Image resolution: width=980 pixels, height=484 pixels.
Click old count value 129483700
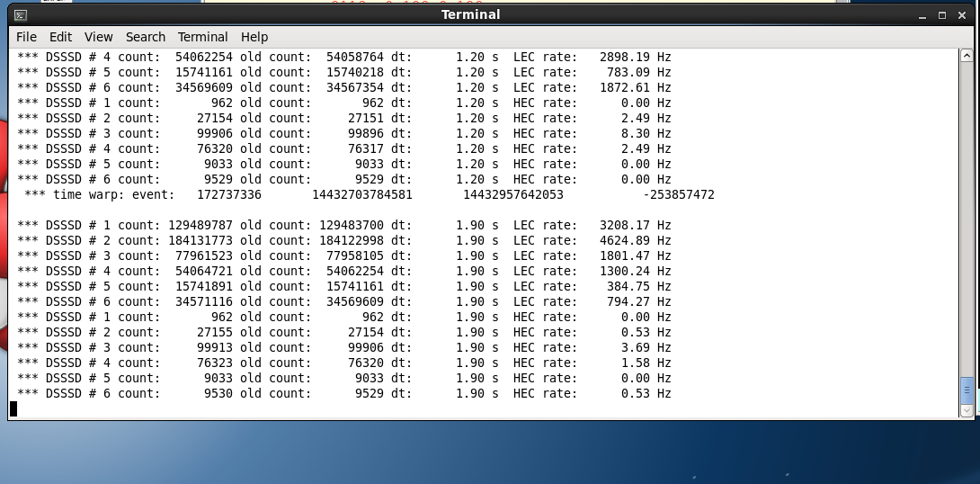click(352, 225)
